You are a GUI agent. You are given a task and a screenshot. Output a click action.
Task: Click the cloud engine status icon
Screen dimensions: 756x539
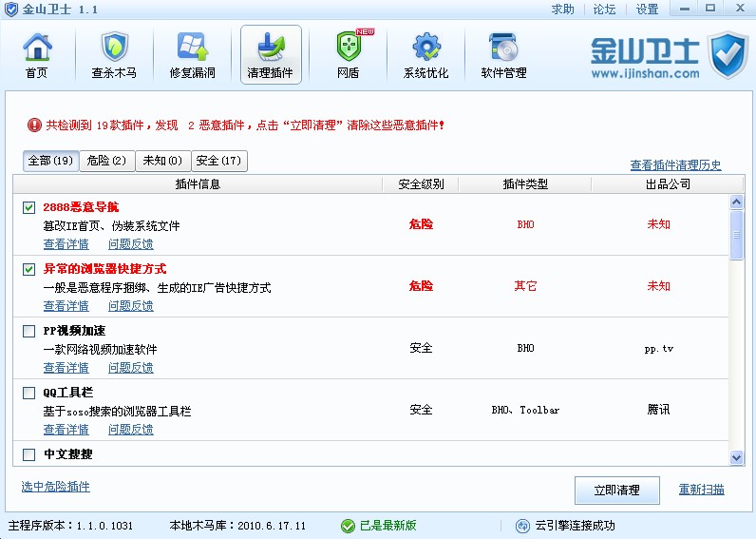point(522,526)
